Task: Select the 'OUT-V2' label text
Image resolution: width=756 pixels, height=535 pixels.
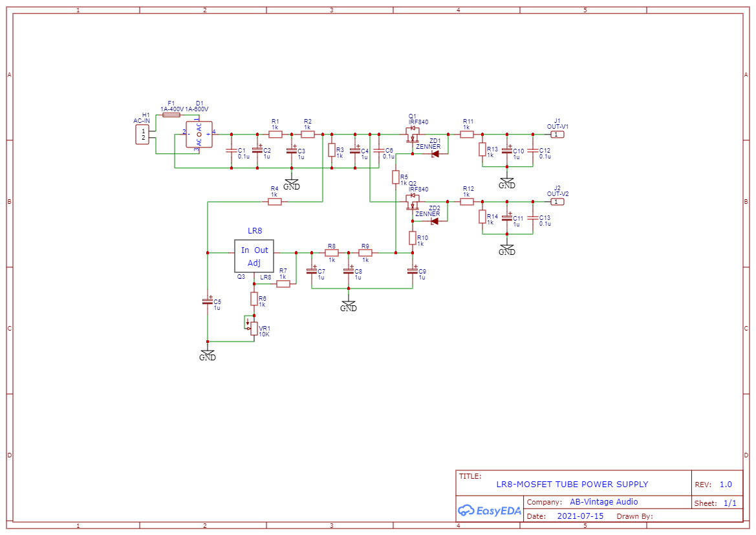Action: pos(557,193)
